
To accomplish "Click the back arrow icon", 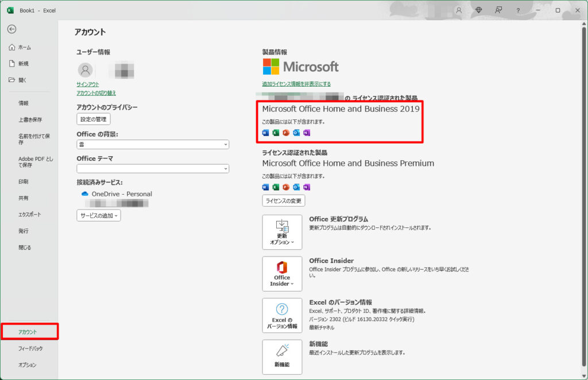I will (x=12, y=29).
